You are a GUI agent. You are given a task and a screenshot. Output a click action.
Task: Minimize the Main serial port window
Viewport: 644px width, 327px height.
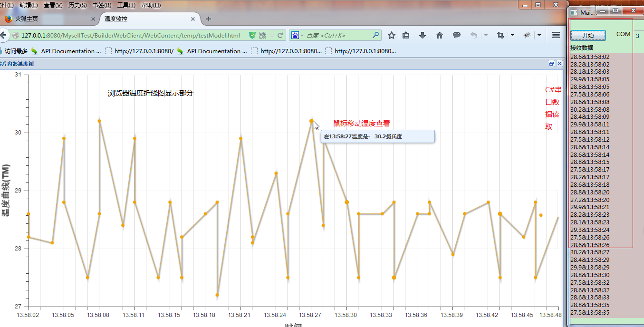pos(604,10)
